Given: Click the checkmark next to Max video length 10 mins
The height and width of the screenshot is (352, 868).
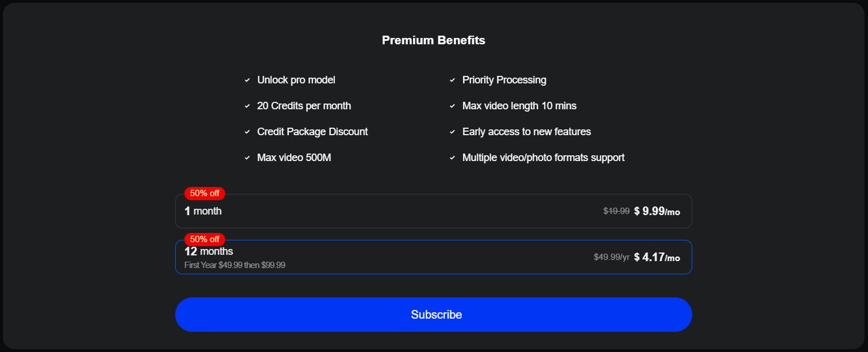Looking at the screenshot, I should pyautogui.click(x=452, y=106).
